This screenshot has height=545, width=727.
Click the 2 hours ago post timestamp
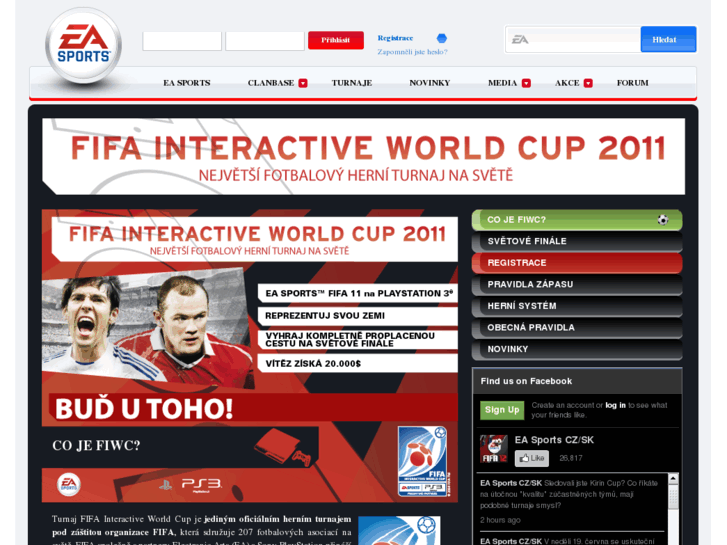point(500,520)
